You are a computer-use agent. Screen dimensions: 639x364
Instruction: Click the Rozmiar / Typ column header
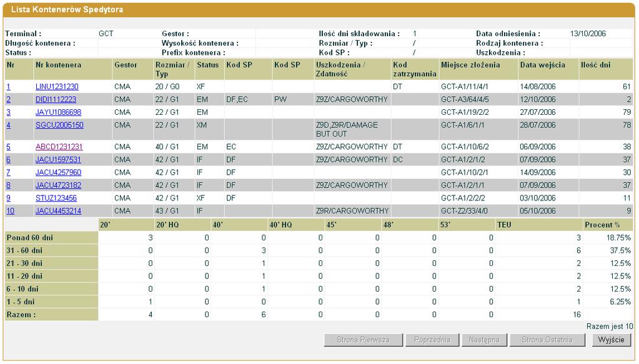click(174, 69)
